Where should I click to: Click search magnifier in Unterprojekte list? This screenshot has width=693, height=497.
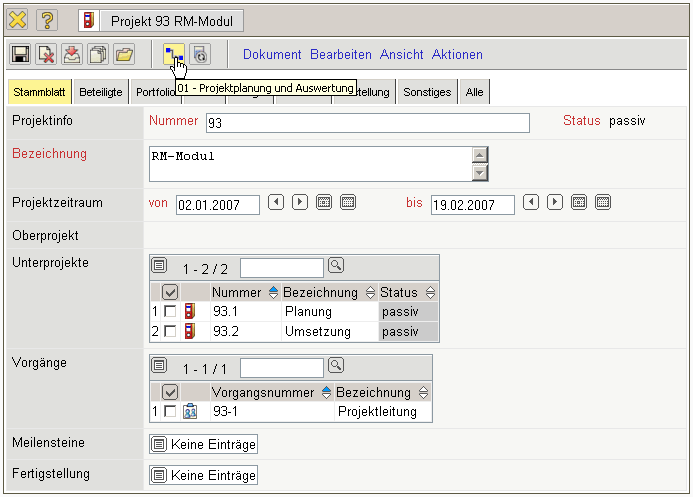click(336, 266)
